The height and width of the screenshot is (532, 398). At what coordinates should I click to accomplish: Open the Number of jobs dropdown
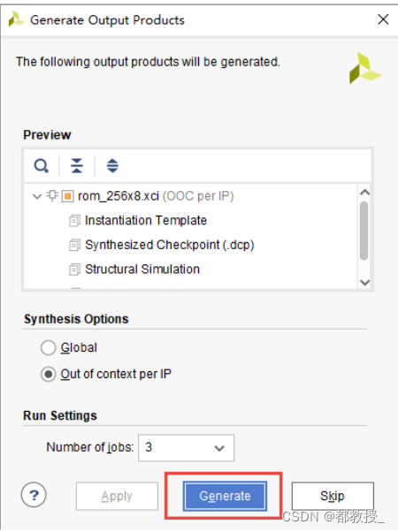click(186, 448)
